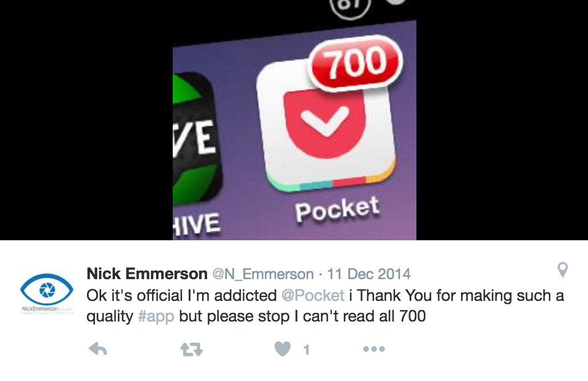Viewport: 588px width, 381px height.
Task: Open the @Pocket mention link
Action: pos(313,296)
